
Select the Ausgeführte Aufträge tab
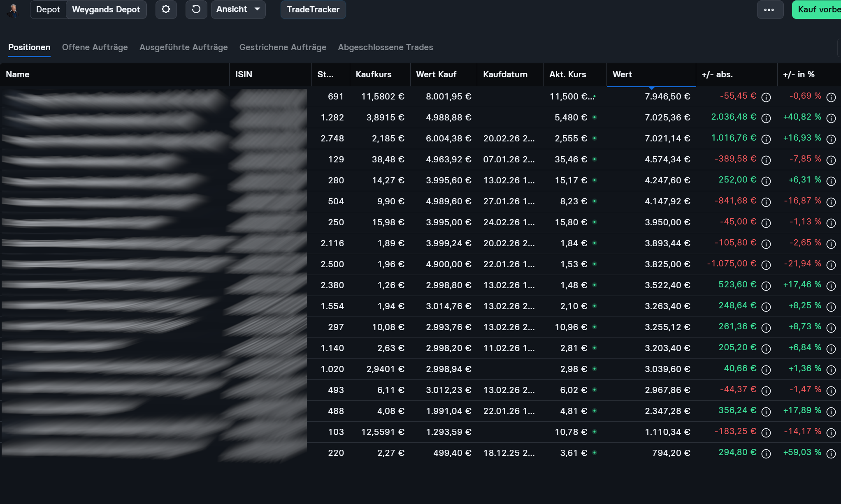click(183, 47)
